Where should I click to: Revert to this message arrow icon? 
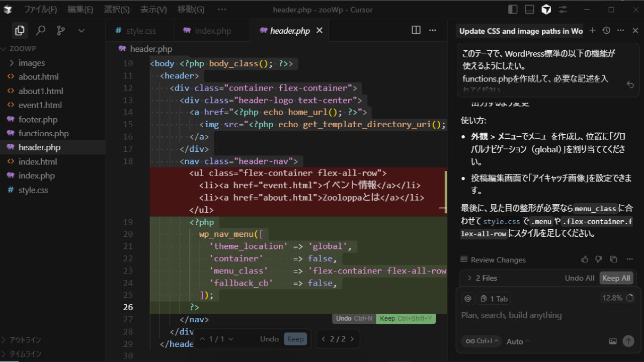point(630,84)
